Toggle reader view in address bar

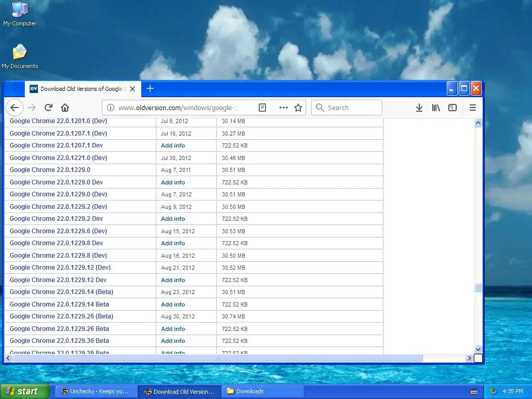tap(262, 108)
